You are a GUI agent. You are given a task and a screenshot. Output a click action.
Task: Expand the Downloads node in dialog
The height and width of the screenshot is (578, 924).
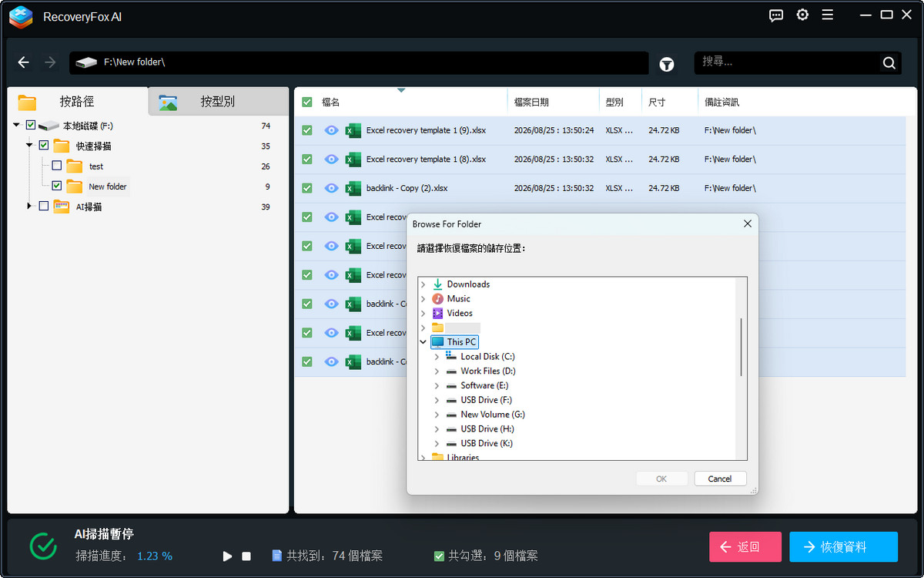click(423, 284)
